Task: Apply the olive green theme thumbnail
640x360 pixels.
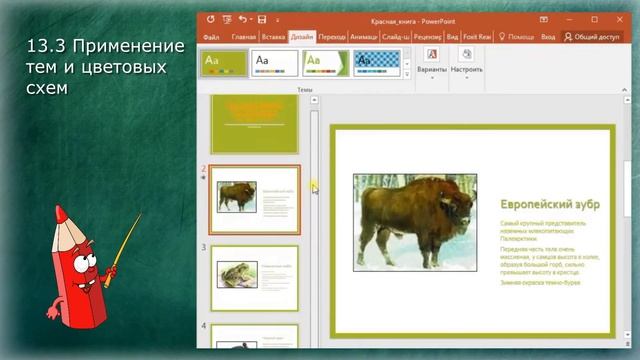Action: [x=224, y=63]
